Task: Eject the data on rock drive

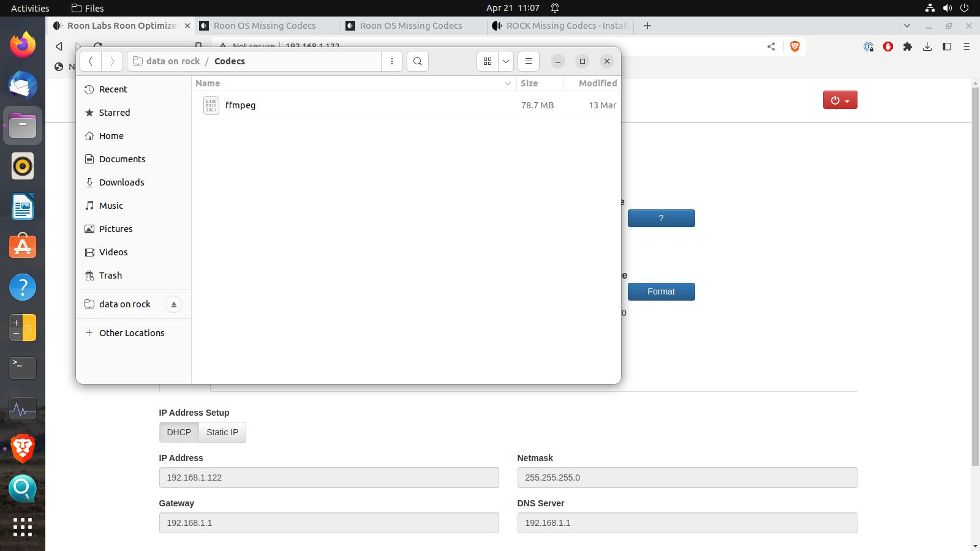Action: (174, 304)
